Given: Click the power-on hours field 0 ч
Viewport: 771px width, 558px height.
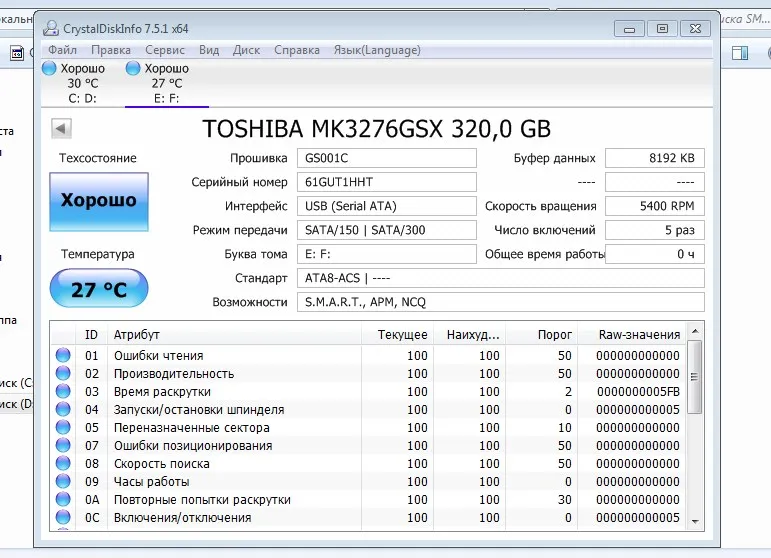Looking at the screenshot, I should 654,254.
